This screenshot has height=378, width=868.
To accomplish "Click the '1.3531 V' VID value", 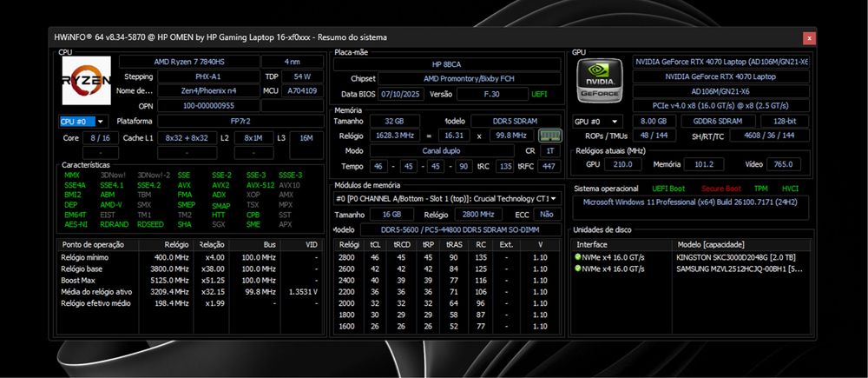I will [303, 291].
